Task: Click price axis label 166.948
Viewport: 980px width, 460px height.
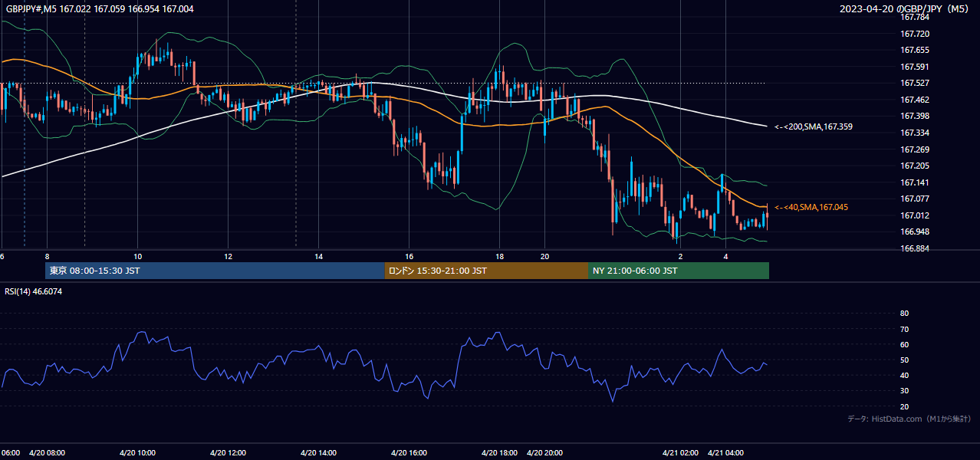Action: click(914, 232)
